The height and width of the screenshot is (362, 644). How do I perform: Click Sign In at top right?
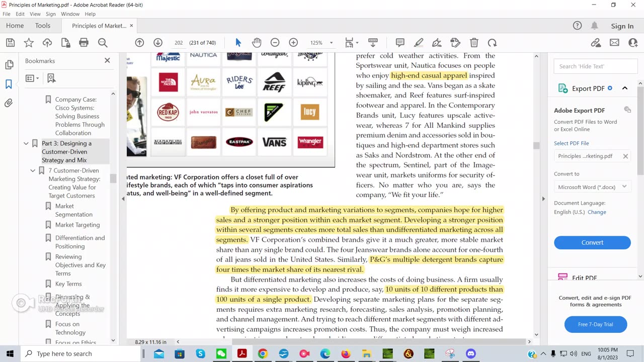click(622, 26)
